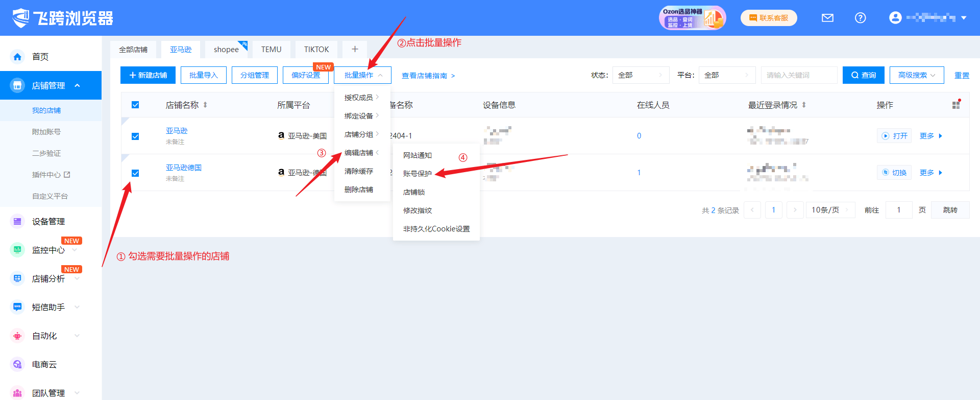Expand the 自动化 menu arrow
This screenshot has height=400, width=980.
(77, 336)
